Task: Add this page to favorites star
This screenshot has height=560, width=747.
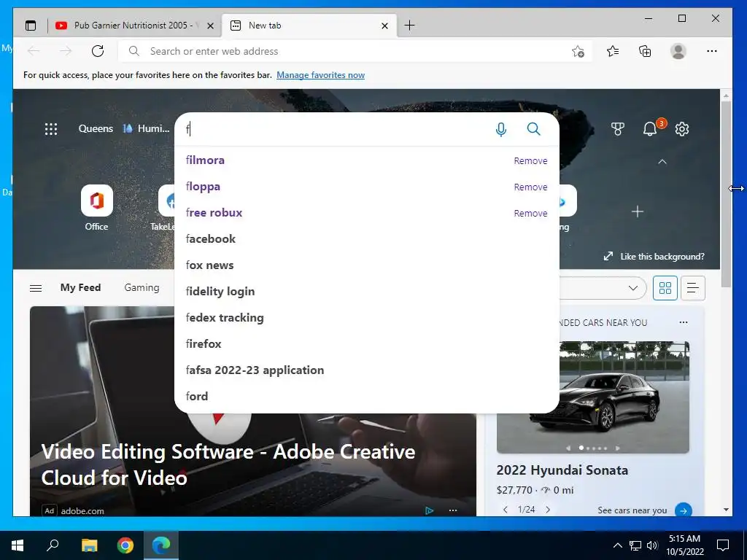Action: click(578, 52)
